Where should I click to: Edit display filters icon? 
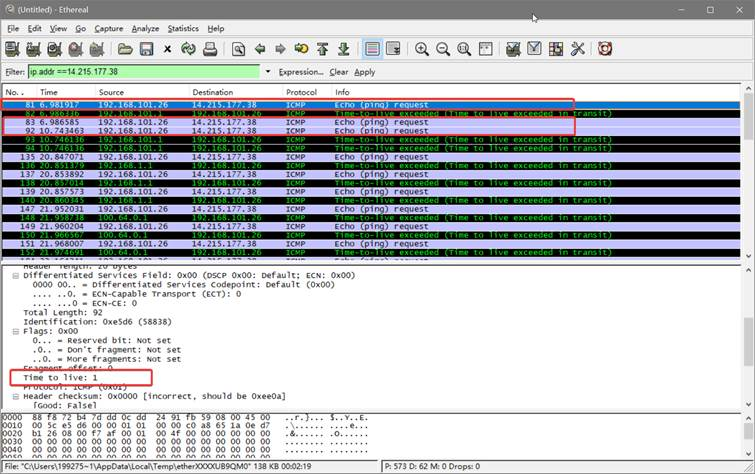pyautogui.click(x=534, y=49)
